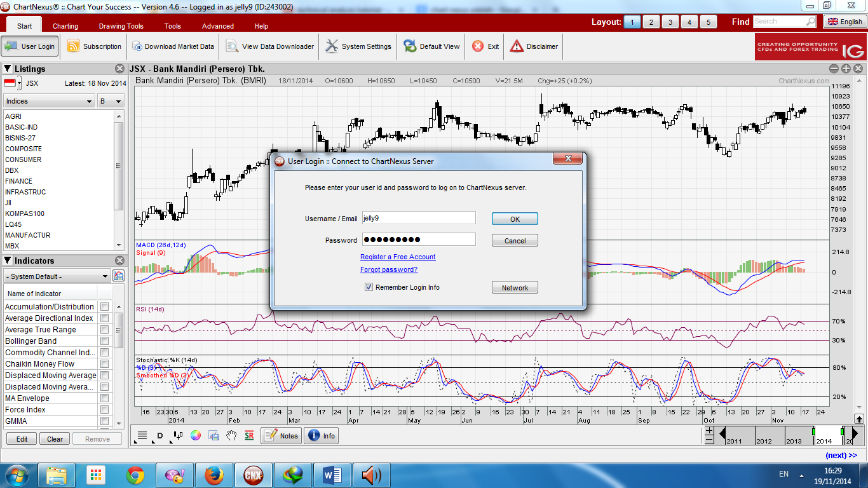This screenshot has width=868, height=488.
Task: Open the Notes button
Action: click(x=281, y=436)
